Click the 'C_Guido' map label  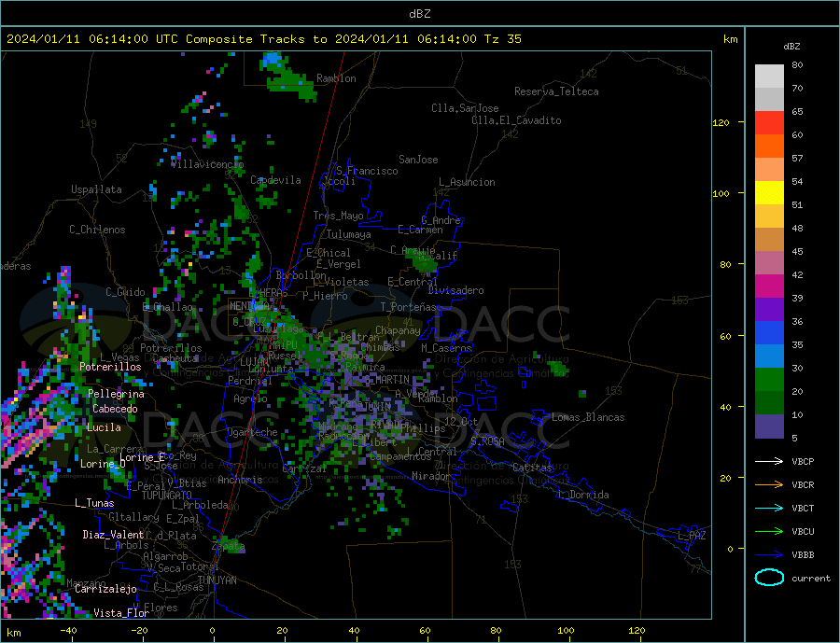pos(125,292)
